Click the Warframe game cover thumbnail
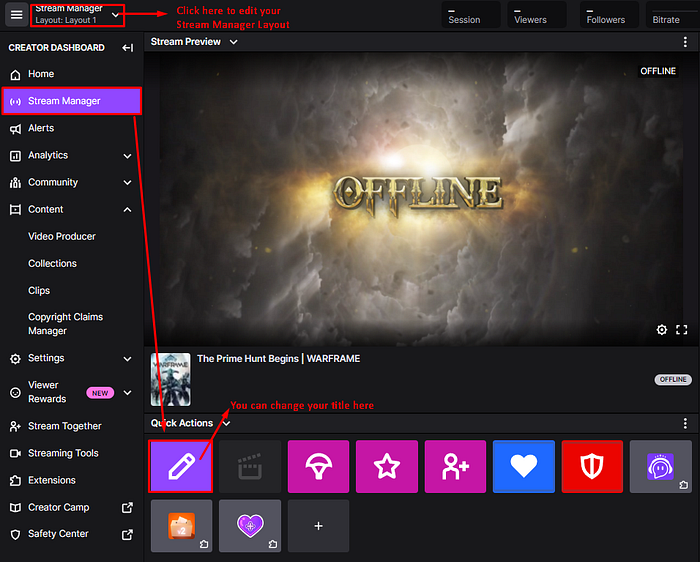 (171, 379)
